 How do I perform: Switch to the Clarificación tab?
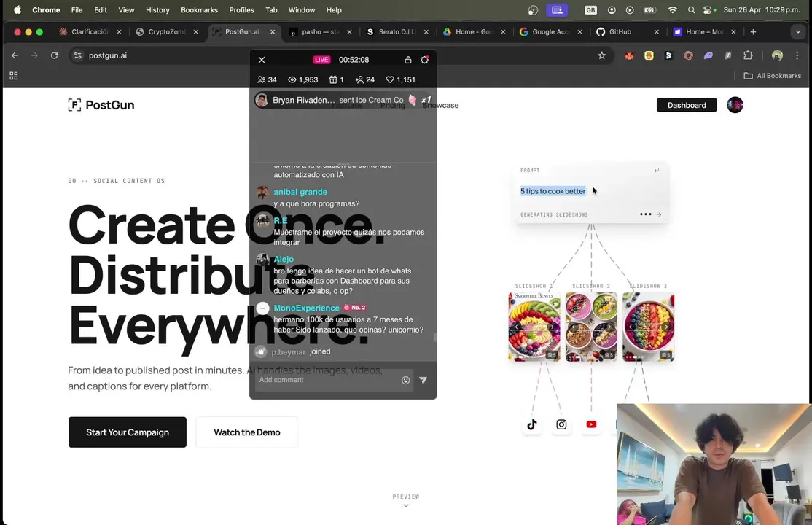pyautogui.click(x=88, y=31)
